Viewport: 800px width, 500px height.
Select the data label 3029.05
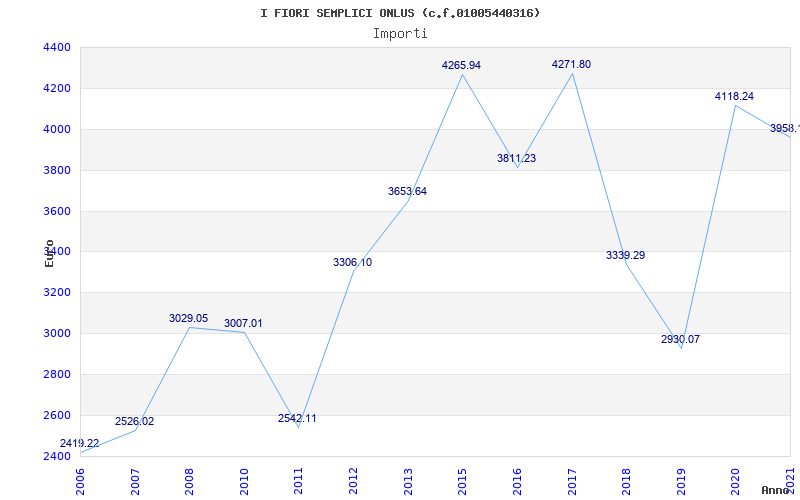point(189,318)
